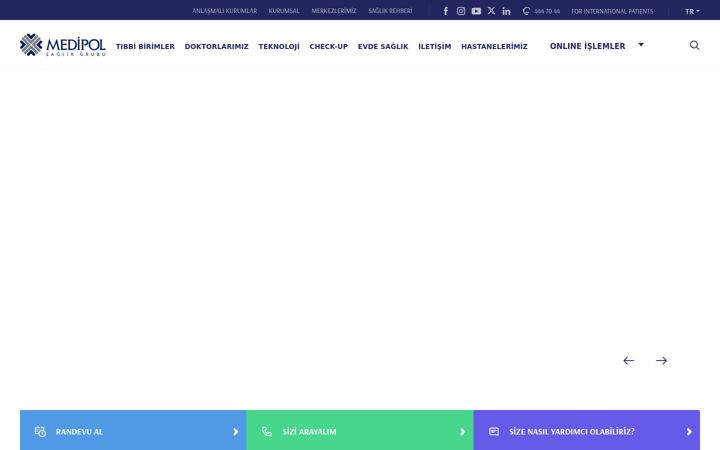Open the Hastanelerimiz menu item
The image size is (720, 450).
point(494,46)
